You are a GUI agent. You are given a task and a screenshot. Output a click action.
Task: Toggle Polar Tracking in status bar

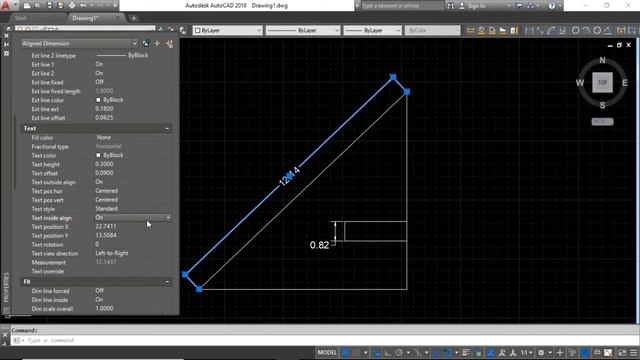(399, 353)
